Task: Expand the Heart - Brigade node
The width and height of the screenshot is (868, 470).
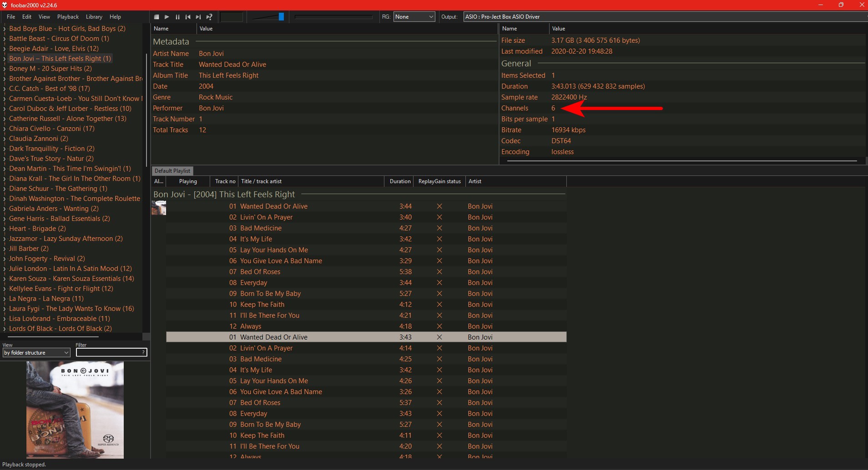Action: pyautogui.click(x=5, y=229)
